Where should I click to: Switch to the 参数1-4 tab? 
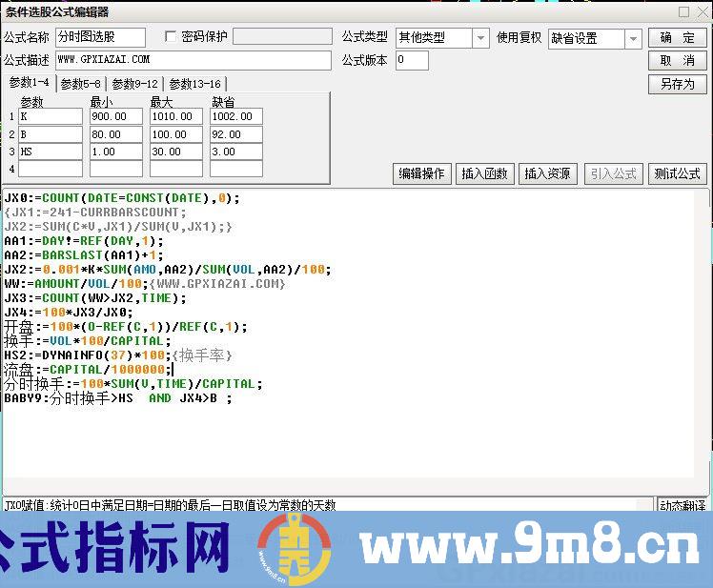point(30,83)
